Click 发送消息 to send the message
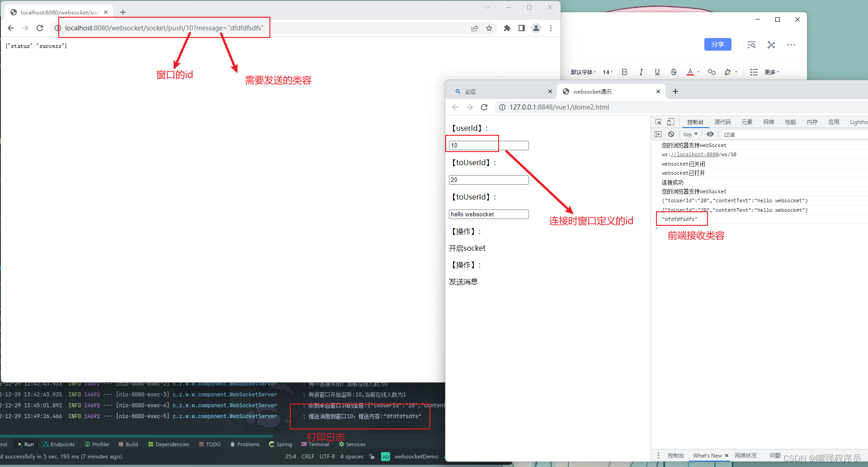868x467 pixels. 463,281
